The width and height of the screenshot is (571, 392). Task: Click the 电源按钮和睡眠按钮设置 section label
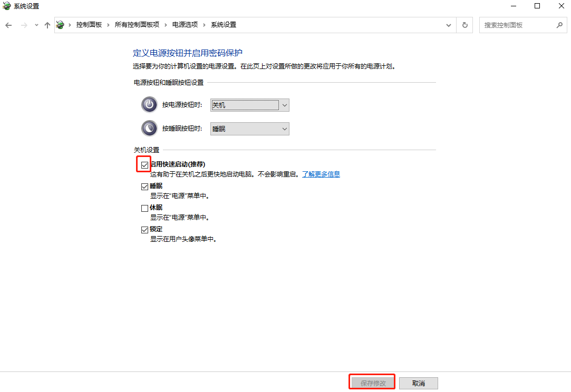coord(169,83)
